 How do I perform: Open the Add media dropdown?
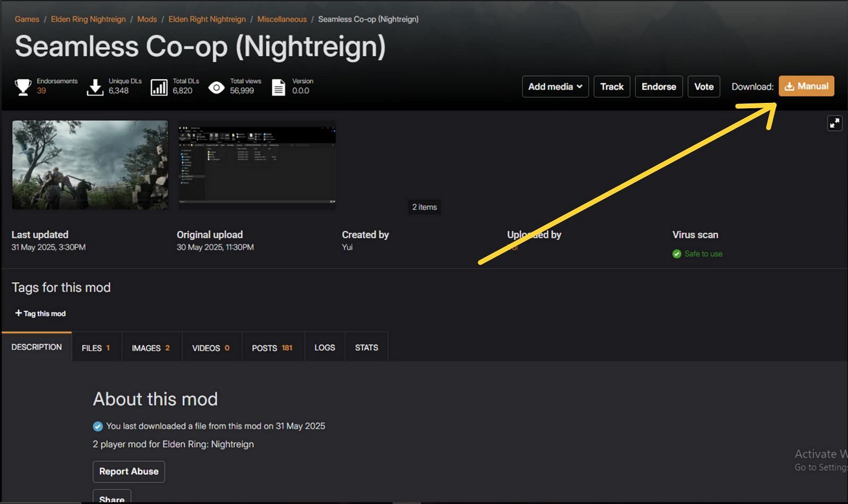[x=555, y=86]
